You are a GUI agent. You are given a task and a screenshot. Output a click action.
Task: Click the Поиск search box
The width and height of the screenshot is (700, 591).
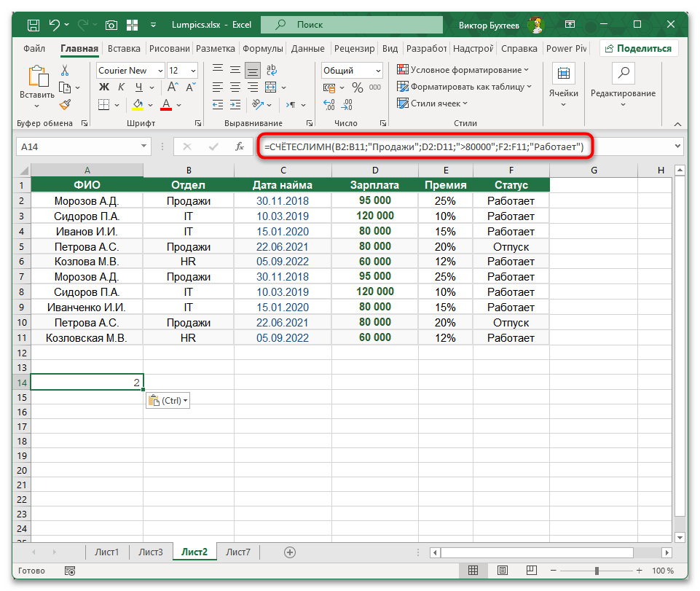352,25
